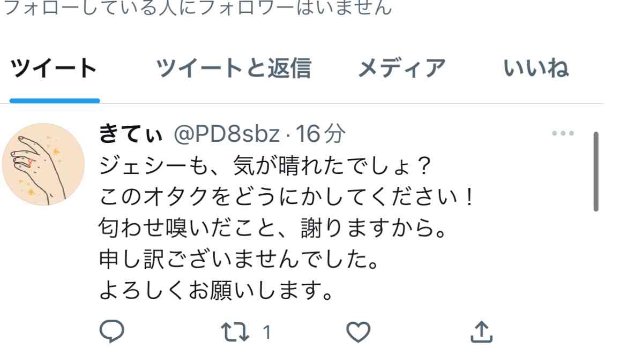Screen dimensions: 627x364
Task: Open the @PD8sbz handle link
Action: click(227, 133)
